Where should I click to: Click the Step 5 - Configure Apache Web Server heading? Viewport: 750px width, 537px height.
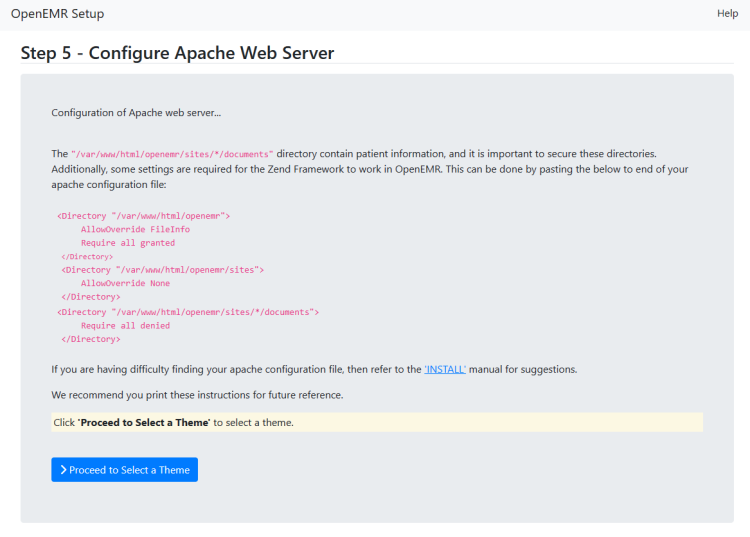coord(177,53)
